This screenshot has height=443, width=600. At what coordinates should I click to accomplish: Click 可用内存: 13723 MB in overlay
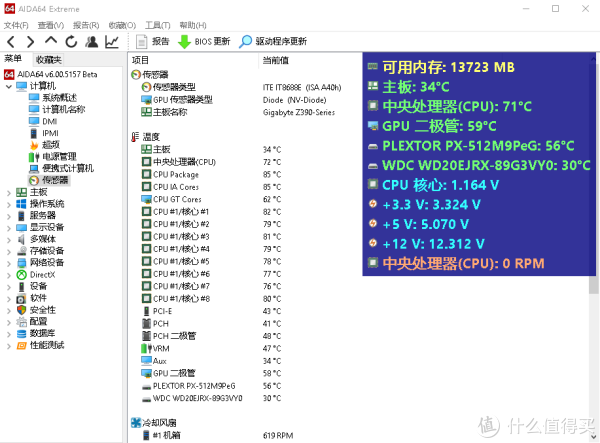(x=448, y=67)
